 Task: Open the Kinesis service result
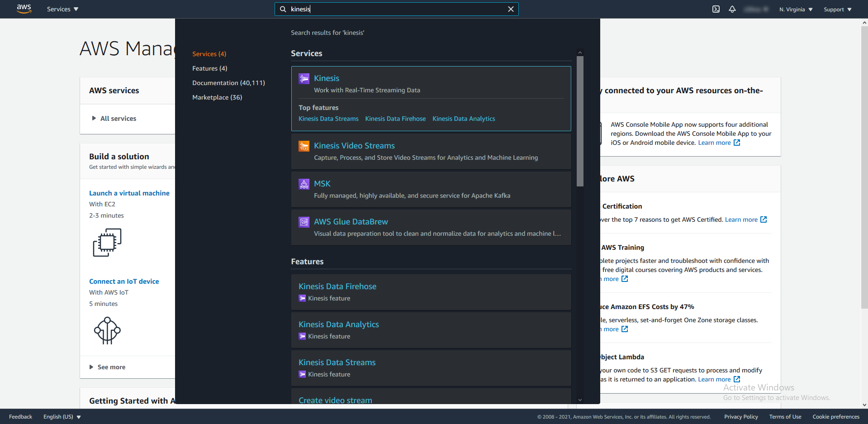tap(327, 78)
